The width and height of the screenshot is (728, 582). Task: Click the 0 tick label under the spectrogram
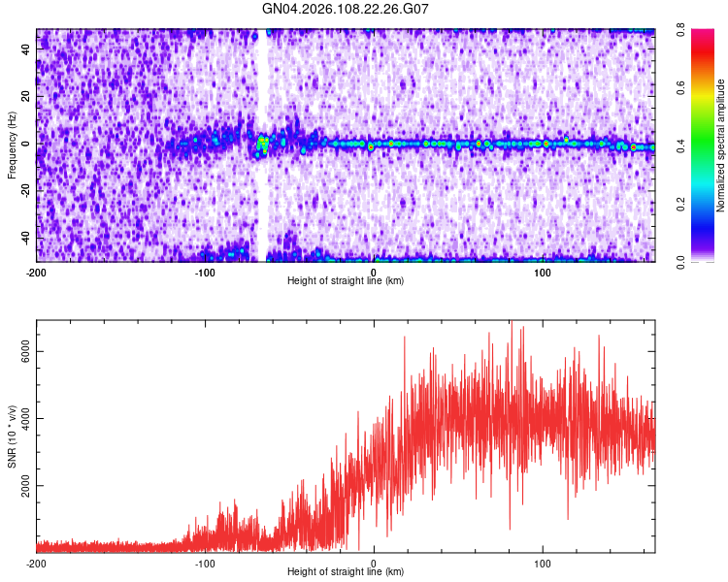(374, 273)
